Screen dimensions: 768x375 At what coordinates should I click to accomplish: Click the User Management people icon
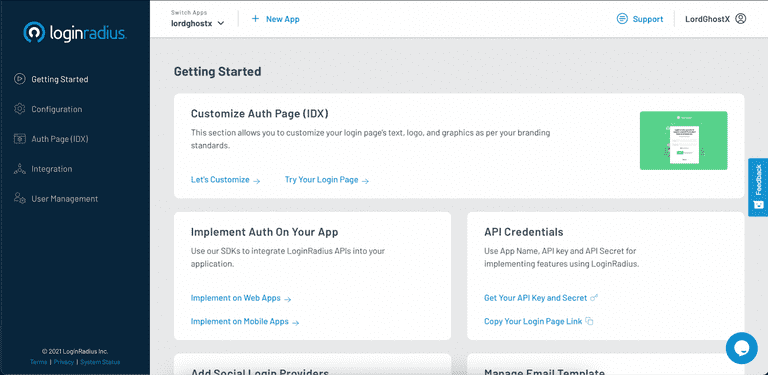click(x=20, y=198)
